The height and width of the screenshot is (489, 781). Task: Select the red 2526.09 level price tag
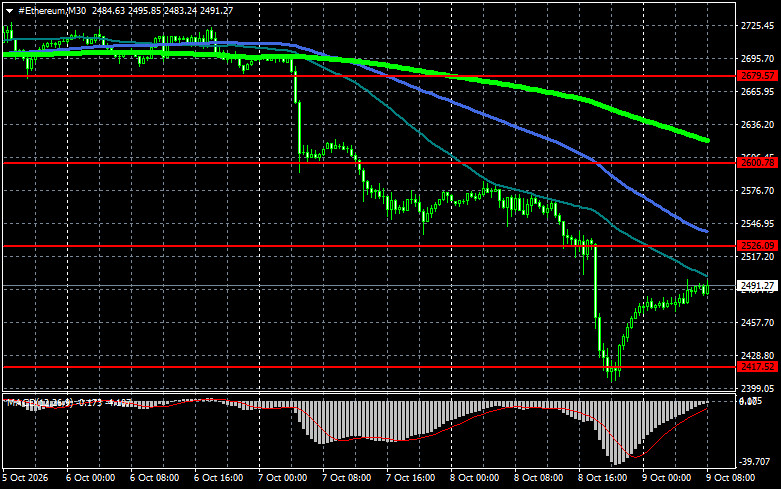click(x=758, y=245)
